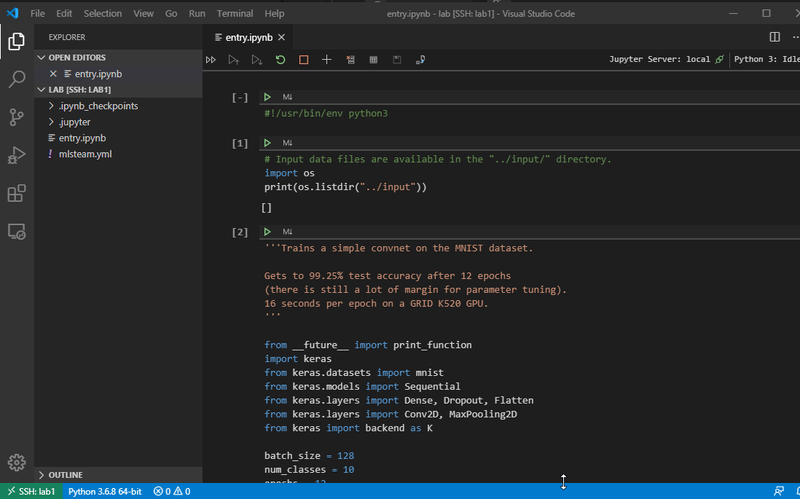
Task: Open the Edit menu
Action: click(x=64, y=14)
